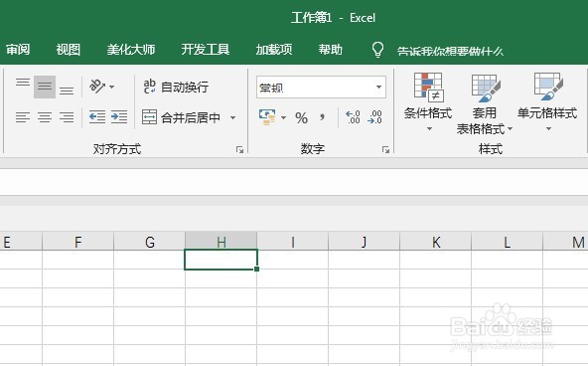Screen dimensions: 588x366
Task: Select column G header
Action: coord(150,242)
